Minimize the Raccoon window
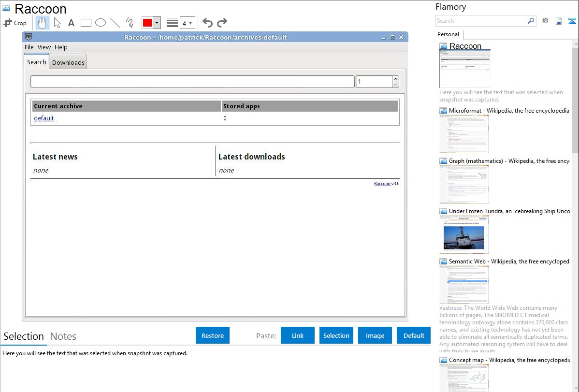579x392 pixels. [384, 37]
